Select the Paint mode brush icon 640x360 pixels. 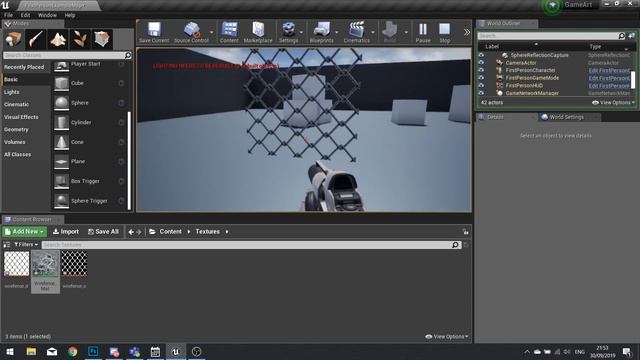36,39
